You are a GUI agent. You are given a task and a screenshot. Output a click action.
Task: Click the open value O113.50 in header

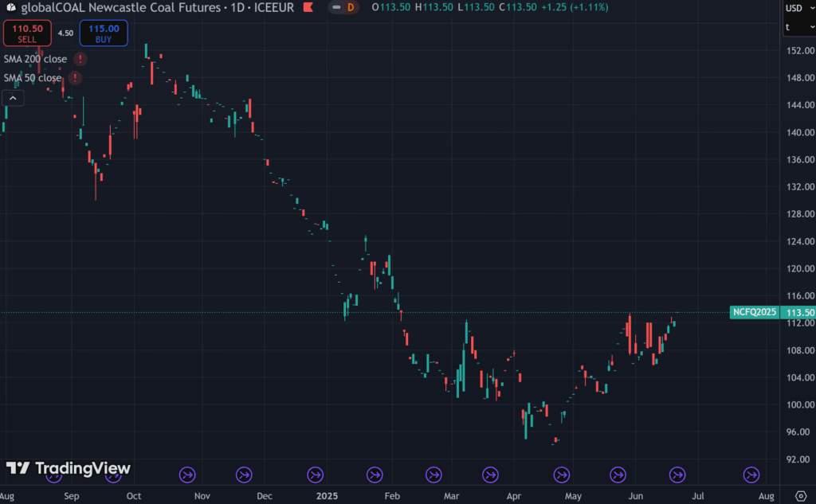pos(391,8)
